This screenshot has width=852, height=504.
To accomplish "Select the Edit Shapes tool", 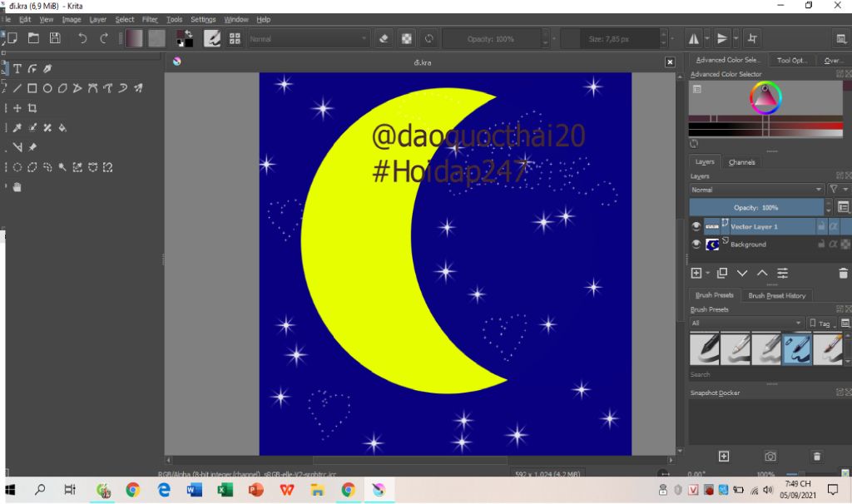I will tap(32, 68).
